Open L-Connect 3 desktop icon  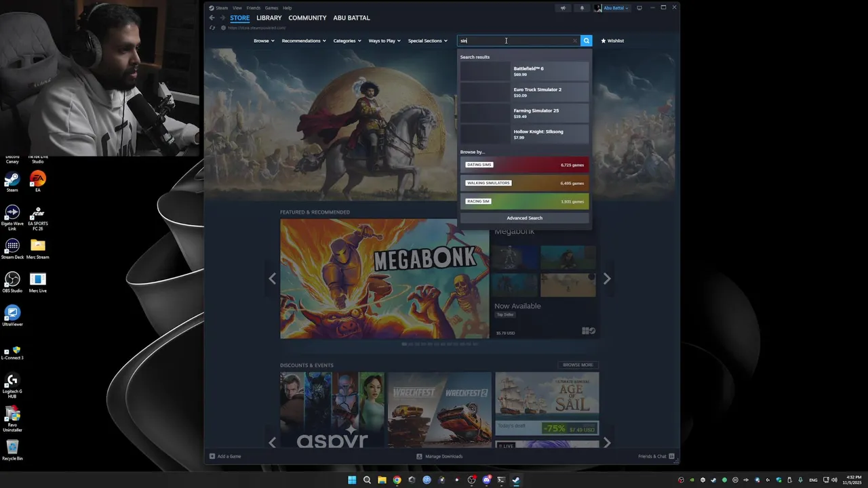click(12, 352)
